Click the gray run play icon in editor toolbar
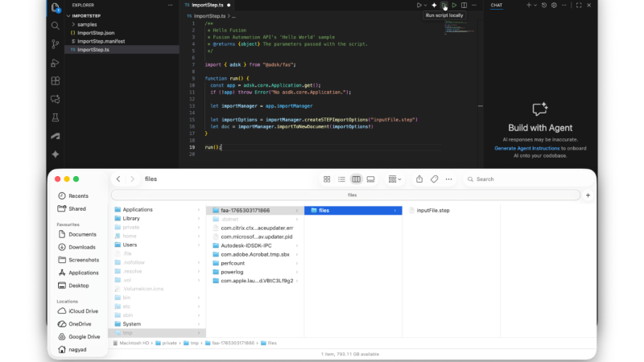 pyautogui.click(x=419, y=5)
